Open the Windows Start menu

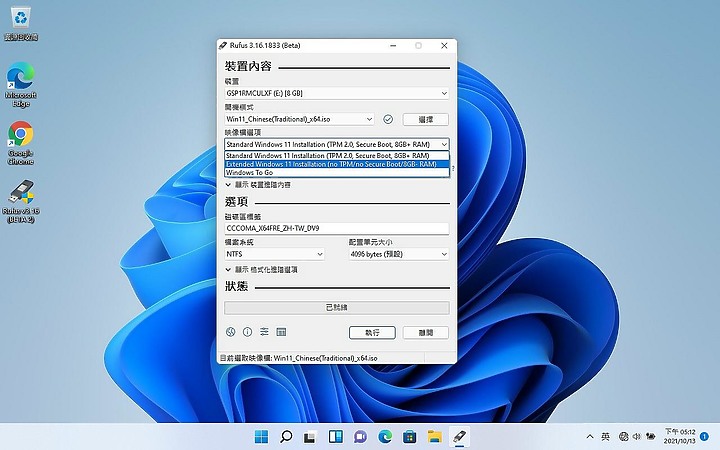pyautogui.click(x=261, y=436)
